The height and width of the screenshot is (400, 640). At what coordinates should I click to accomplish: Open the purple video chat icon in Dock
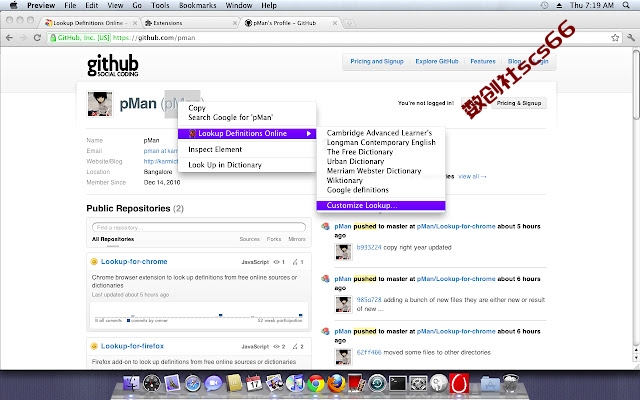click(213, 384)
